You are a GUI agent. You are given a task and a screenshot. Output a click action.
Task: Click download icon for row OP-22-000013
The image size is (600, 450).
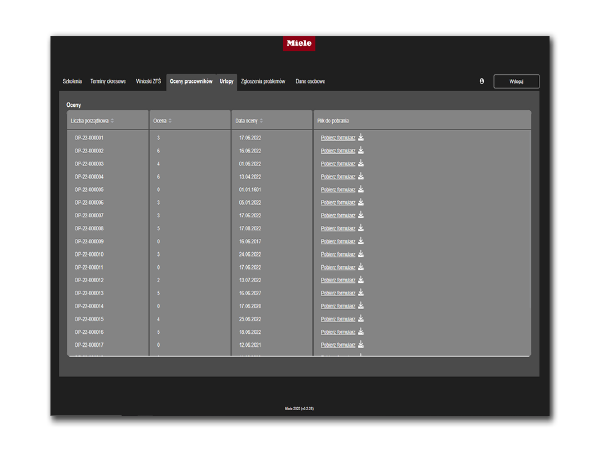pyautogui.click(x=361, y=293)
